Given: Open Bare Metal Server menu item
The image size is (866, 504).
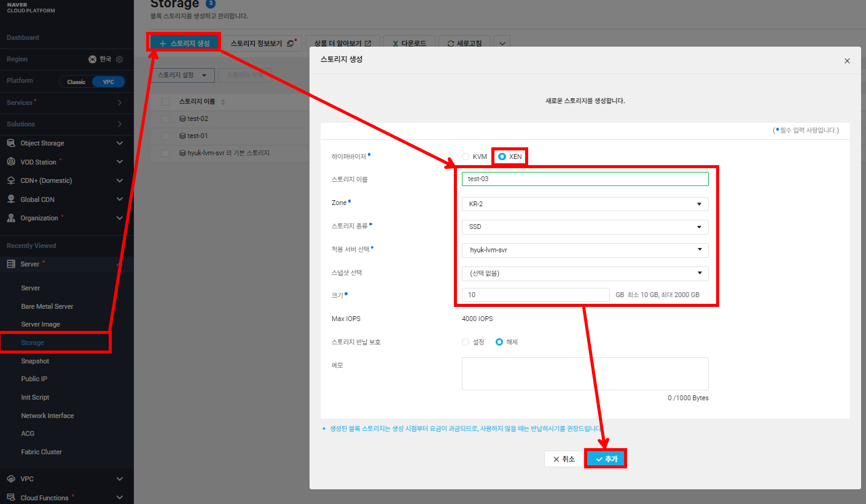Looking at the screenshot, I should 47,306.
